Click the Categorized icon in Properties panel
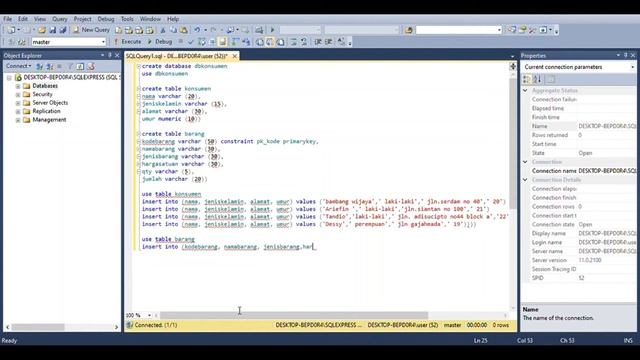 [527, 79]
